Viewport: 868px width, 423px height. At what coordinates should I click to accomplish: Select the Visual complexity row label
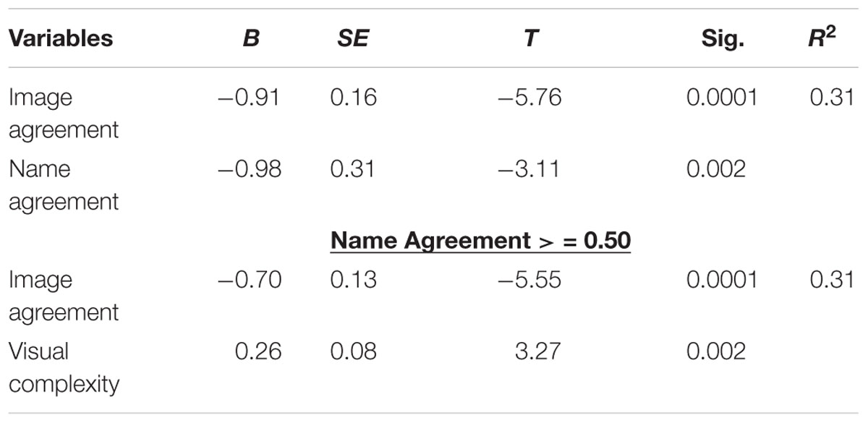point(62,367)
